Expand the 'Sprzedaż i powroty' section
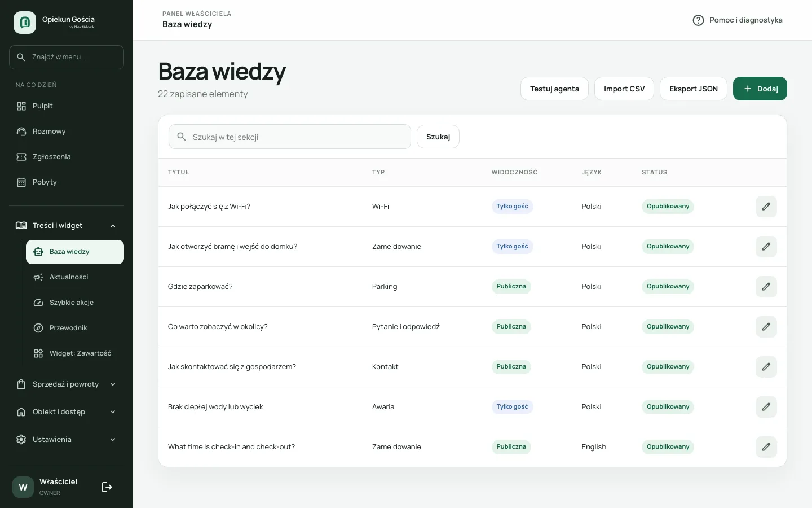 pyautogui.click(x=67, y=384)
